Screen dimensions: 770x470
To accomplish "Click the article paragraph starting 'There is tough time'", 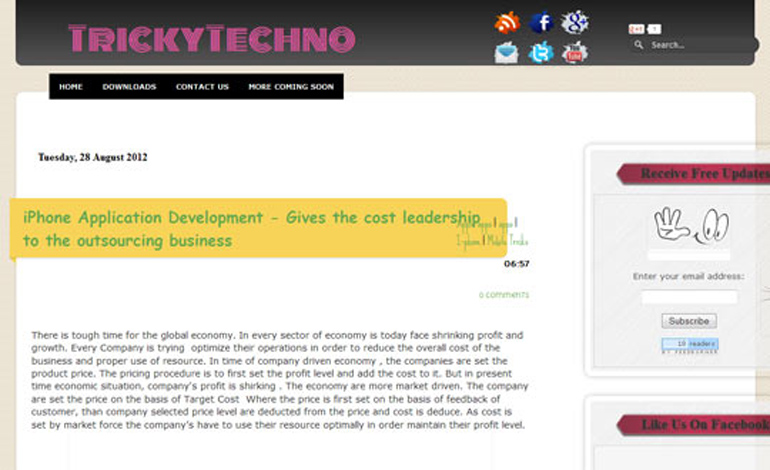I will click(x=279, y=380).
